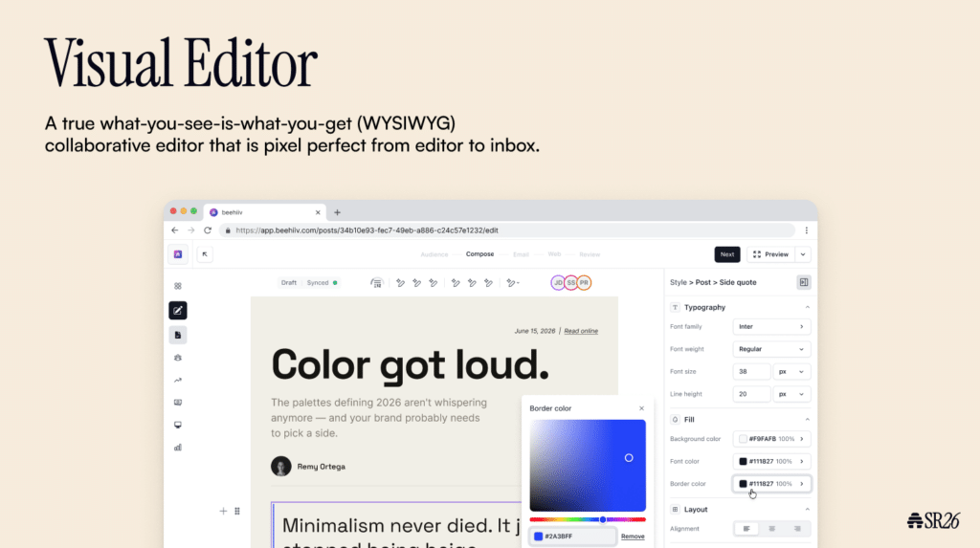Open the Line height px unit dropdown

pyautogui.click(x=791, y=394)
